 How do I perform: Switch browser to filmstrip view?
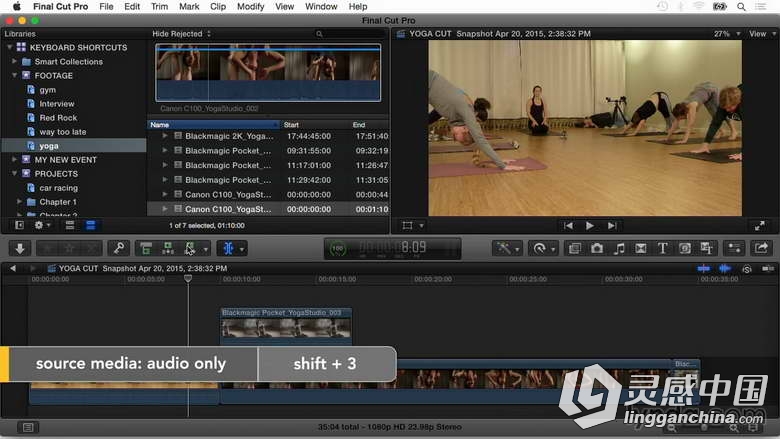coord(70,225)
